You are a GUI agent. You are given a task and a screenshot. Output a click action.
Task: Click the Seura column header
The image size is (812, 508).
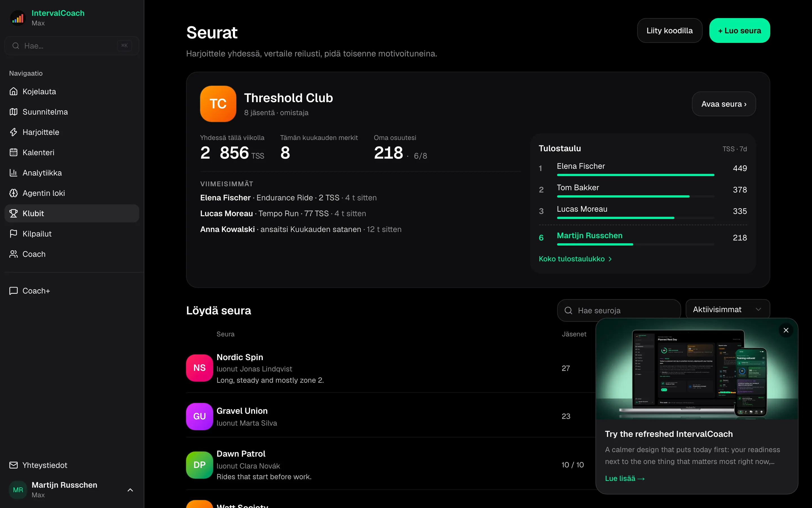tap(226, 334)
